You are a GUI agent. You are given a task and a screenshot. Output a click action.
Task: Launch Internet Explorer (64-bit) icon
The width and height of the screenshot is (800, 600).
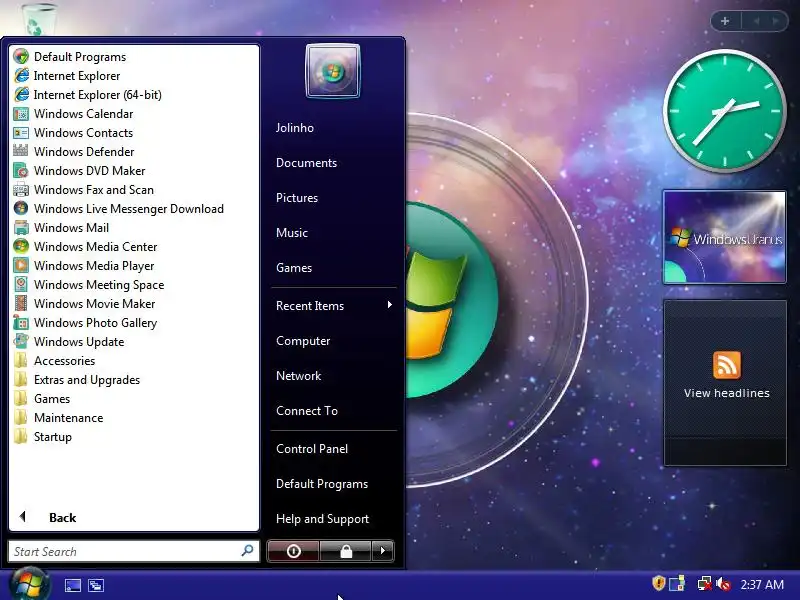tap(21, 94)
